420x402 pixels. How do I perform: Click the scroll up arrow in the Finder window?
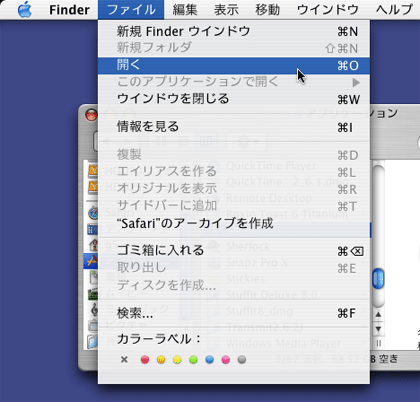pyautogui.click(x=378, y=315)
